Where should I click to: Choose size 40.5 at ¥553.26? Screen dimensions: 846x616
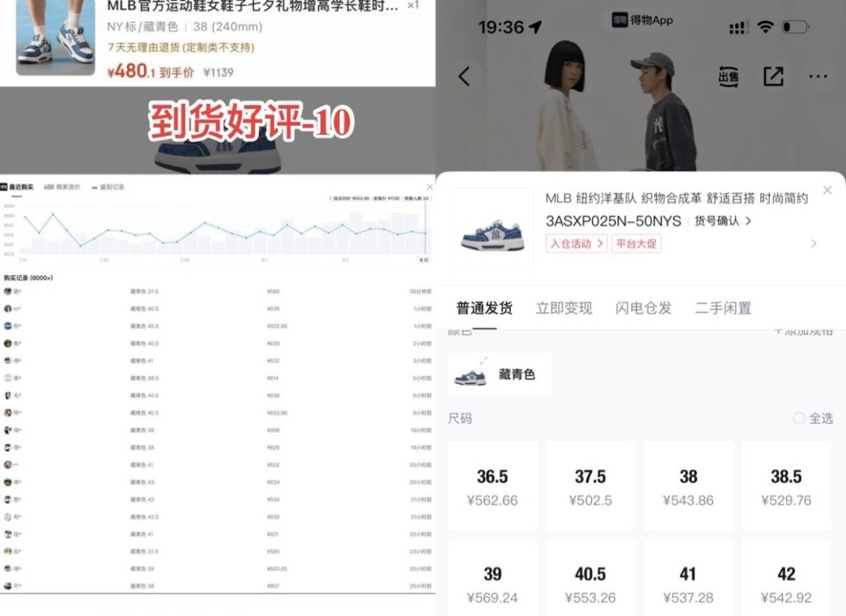coord(590,577)
